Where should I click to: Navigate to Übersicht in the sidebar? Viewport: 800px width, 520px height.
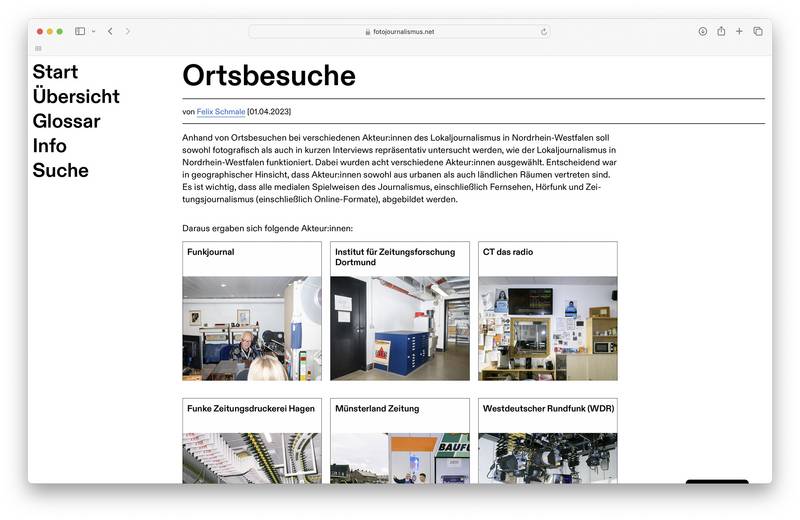click(76, 96)
